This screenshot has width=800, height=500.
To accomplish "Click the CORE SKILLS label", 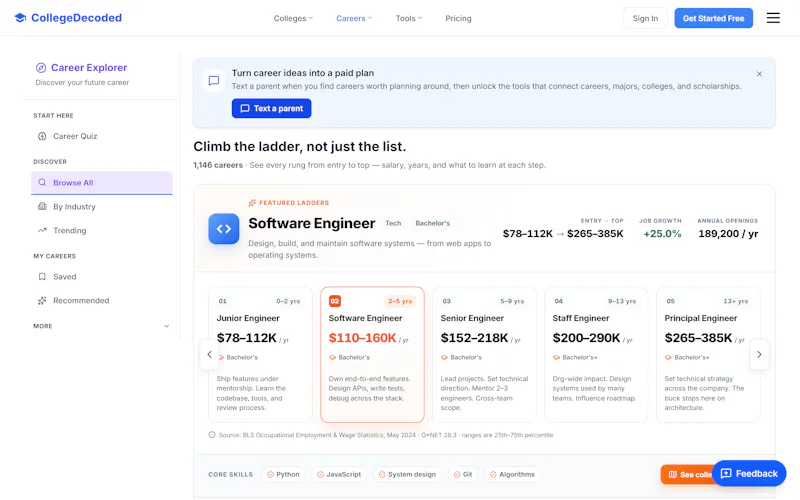I will (231, 474).
